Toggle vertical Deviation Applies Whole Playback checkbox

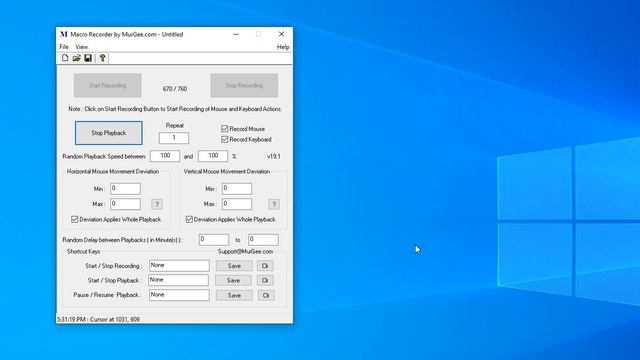(x=189, y=219)
